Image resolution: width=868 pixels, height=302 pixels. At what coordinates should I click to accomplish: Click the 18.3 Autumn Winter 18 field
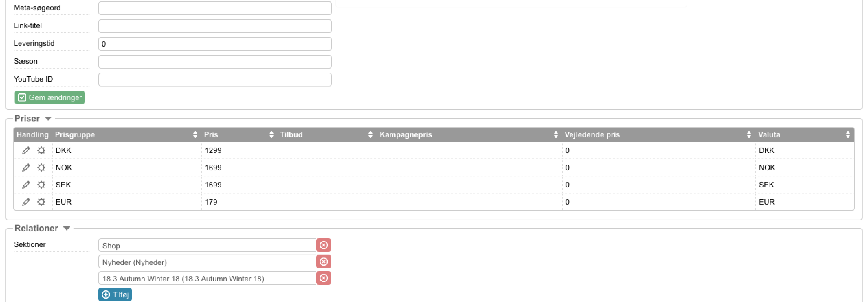(207, 278)
